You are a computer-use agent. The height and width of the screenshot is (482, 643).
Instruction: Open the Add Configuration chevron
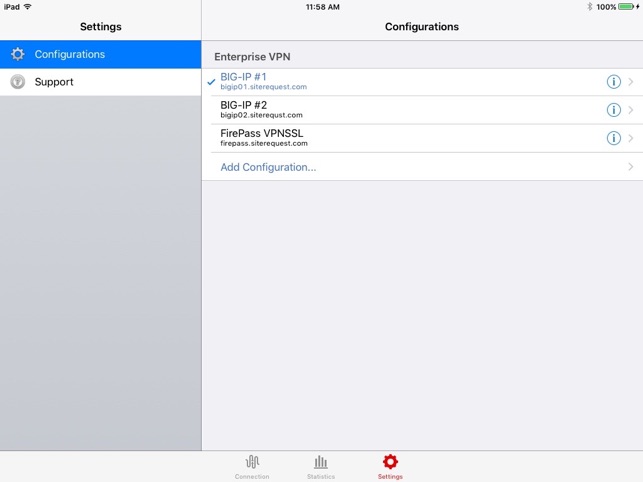pos(631,167)
